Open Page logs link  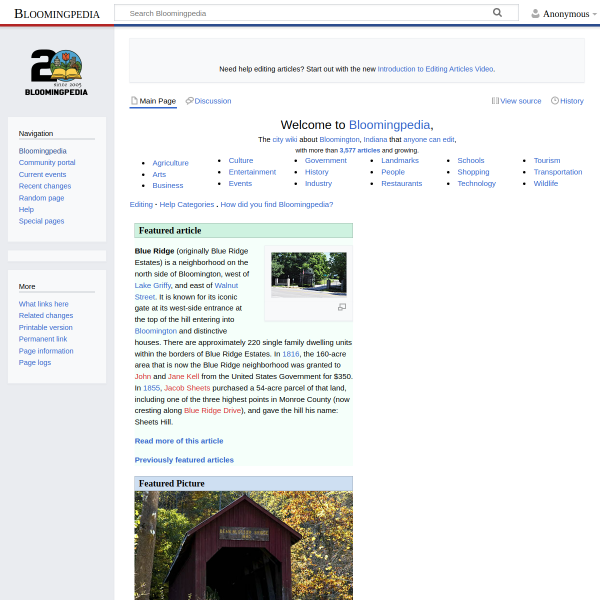point(35,362)
